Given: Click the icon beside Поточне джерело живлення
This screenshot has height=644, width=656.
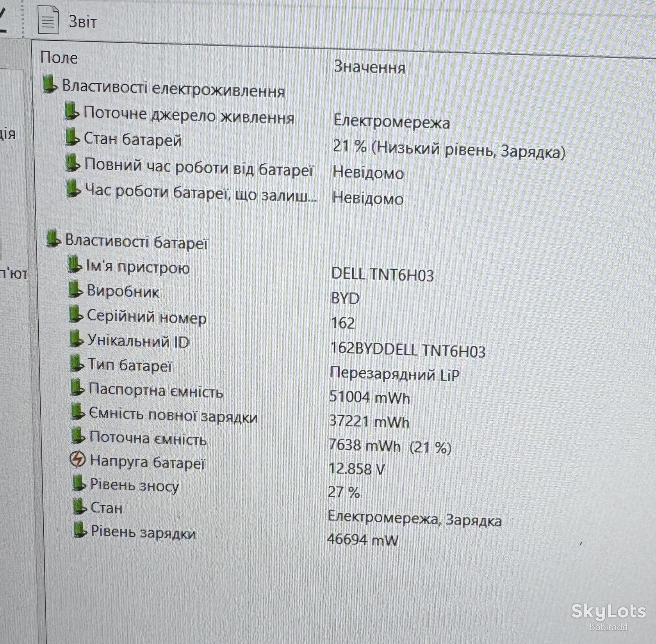Looking at the screenshot, I should coord(72,111).
